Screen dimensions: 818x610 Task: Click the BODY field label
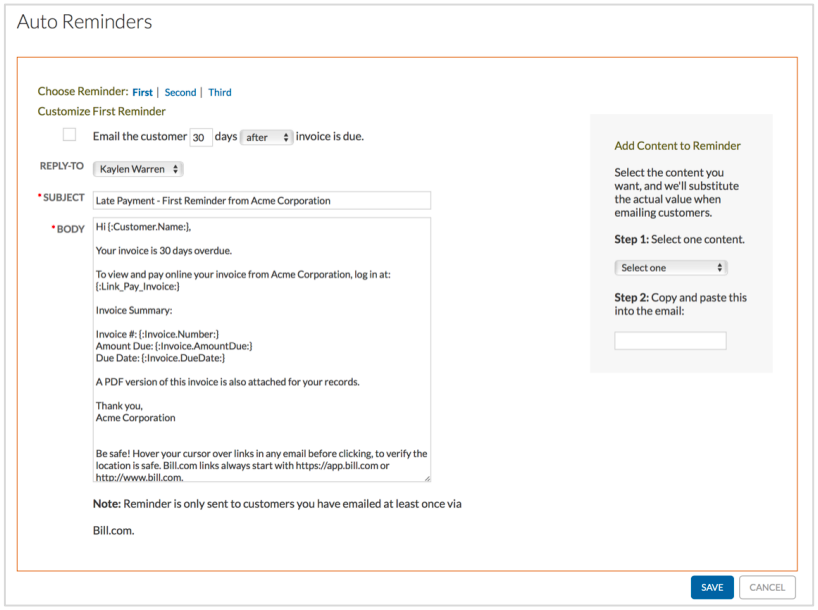coord(70,229)
